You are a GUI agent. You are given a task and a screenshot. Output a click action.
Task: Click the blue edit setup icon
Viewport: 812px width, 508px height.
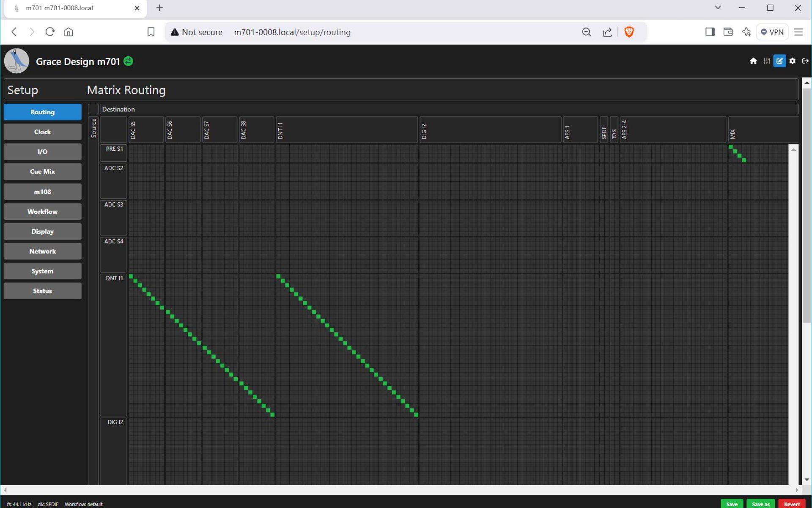click(779, 61)
